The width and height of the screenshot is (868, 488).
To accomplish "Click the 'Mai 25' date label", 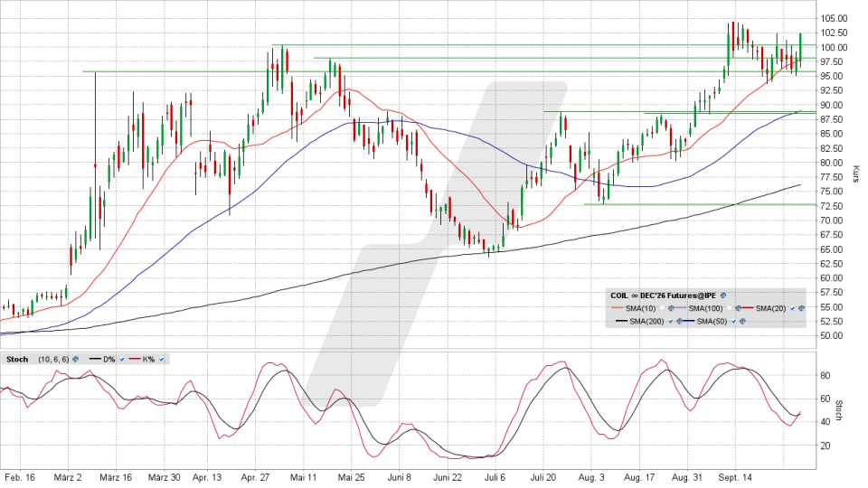I will (352, 477).
